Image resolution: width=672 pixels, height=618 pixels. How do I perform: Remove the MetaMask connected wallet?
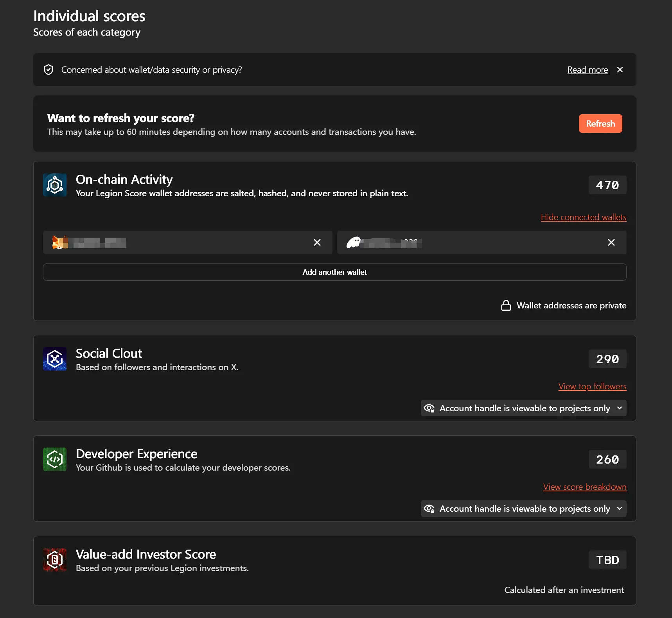coord(317,242)
